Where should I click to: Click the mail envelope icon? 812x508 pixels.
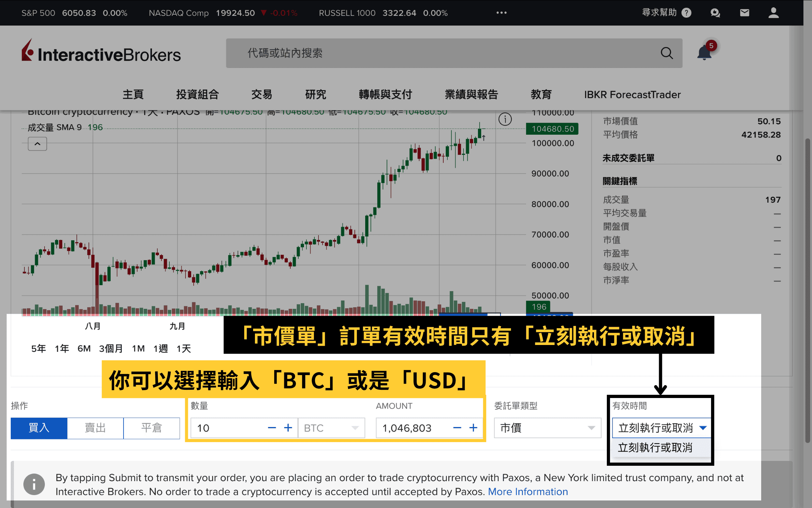tap(744, 12)
